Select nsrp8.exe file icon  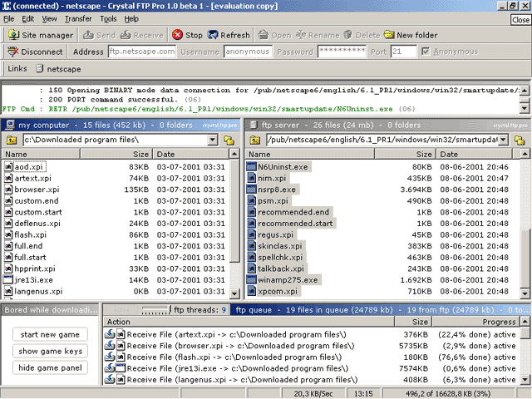pyautogui.click(x=251, y=190)
